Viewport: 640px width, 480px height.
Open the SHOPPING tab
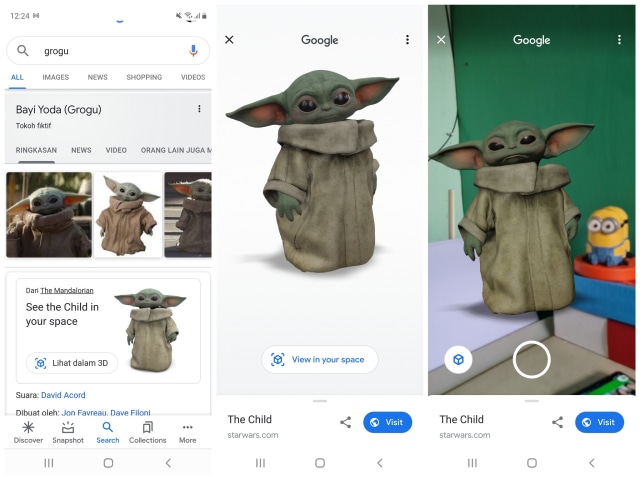coord(144,77)
